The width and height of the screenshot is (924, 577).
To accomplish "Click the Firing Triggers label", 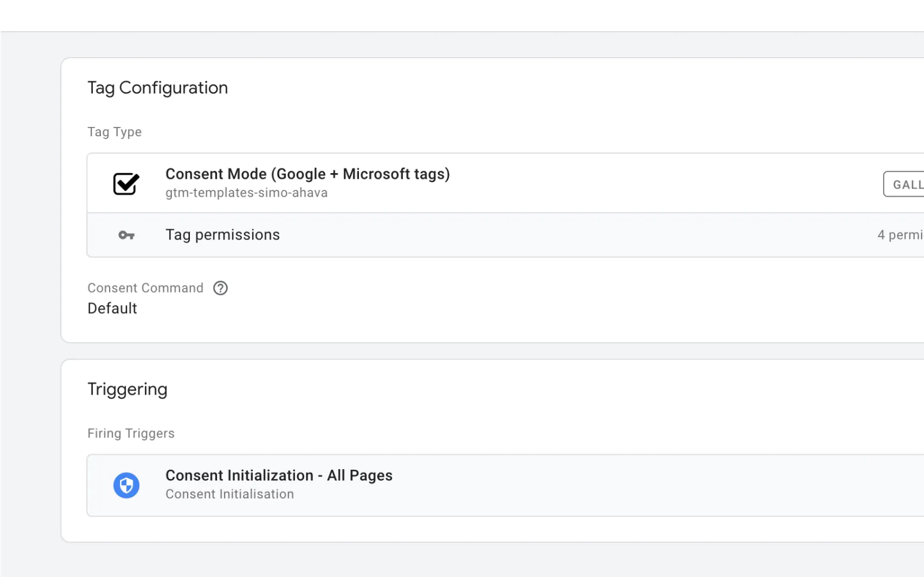I will (131, 433).
